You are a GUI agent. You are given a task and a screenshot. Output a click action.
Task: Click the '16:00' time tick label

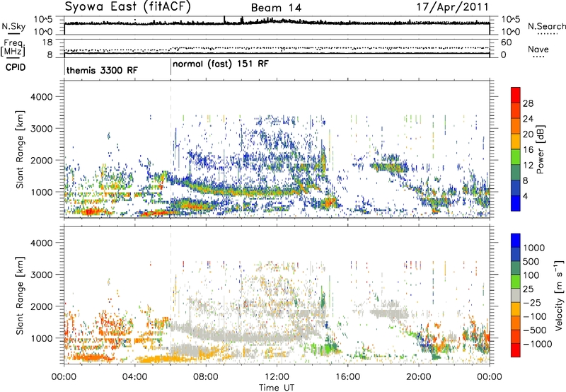point(347,377)
